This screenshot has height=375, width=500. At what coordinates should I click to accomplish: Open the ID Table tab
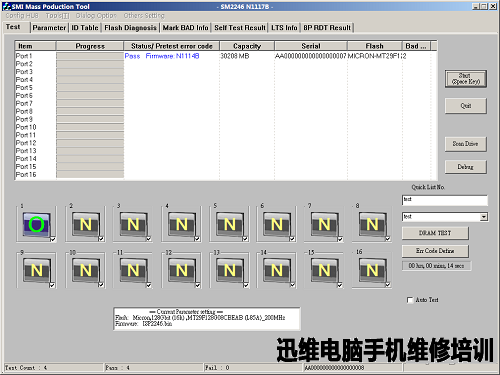[85, 28]
